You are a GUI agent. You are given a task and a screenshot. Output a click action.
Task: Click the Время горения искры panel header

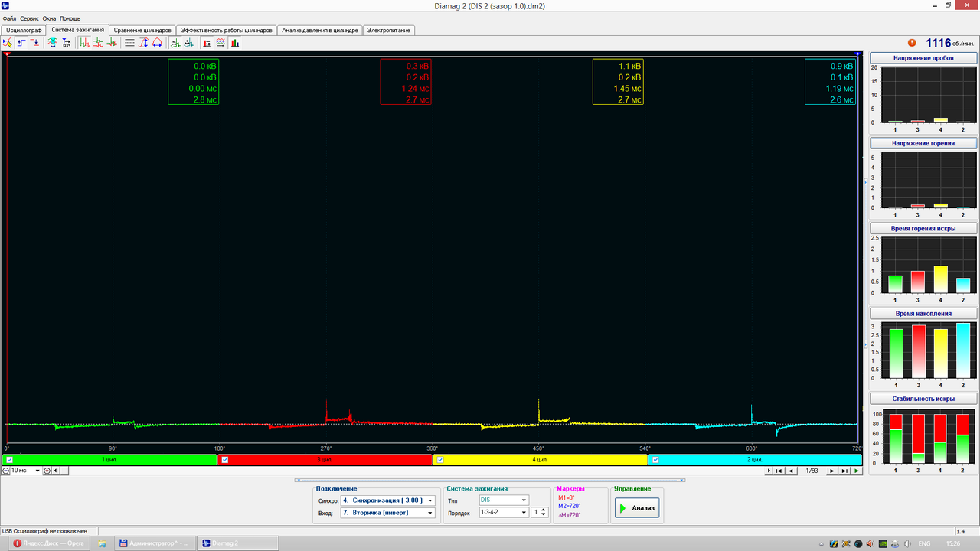click(923, 228)
